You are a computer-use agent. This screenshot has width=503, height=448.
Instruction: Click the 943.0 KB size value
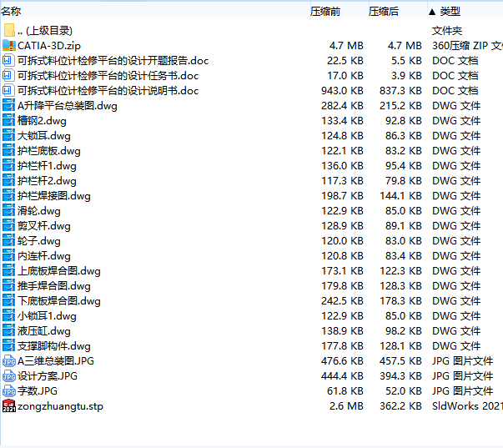pos(342,91)
